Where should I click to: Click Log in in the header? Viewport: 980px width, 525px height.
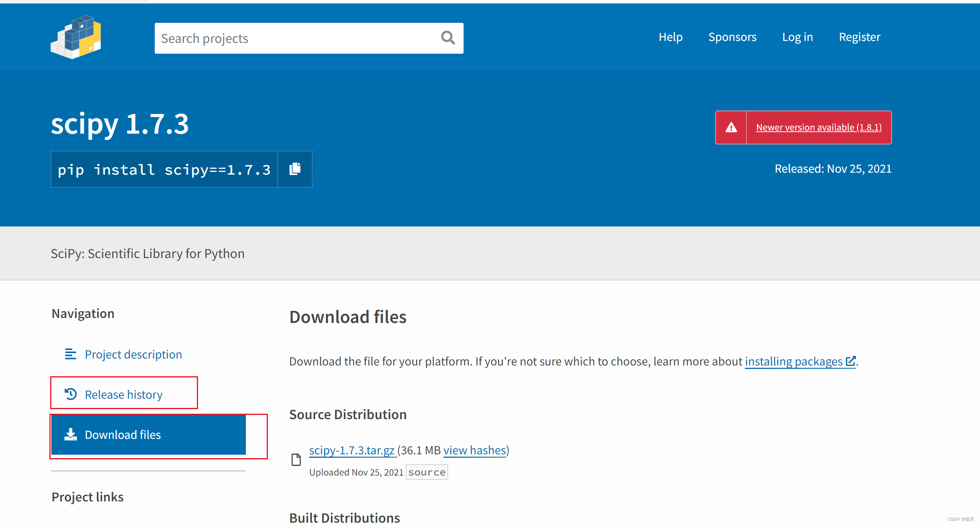click(x=797, y=37)
